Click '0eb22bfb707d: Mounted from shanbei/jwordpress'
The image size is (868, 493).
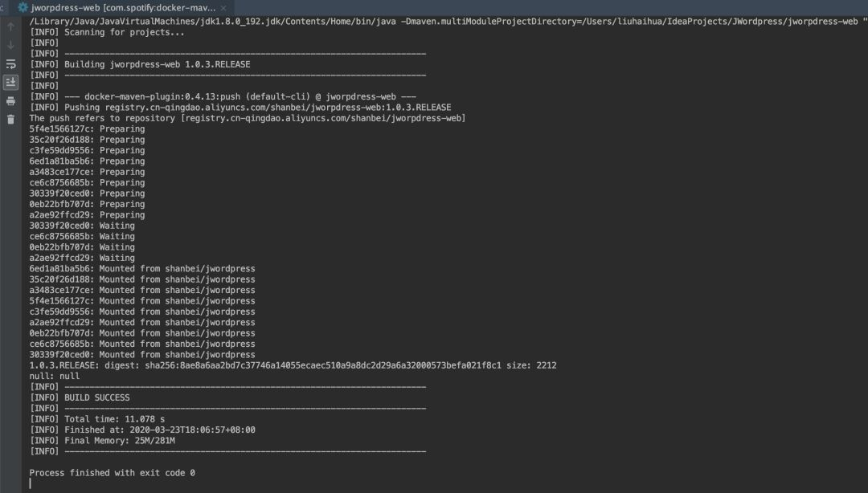(142, 333)
